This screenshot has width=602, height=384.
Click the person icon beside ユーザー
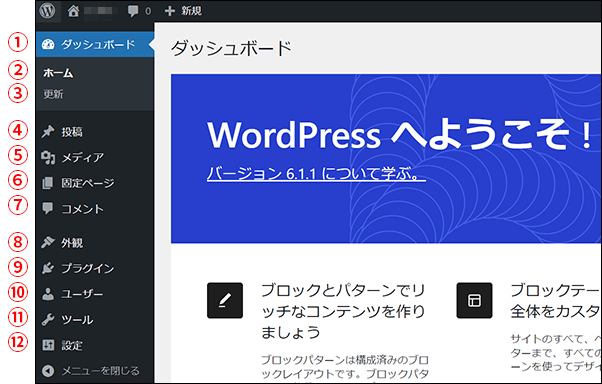[48, 294]
